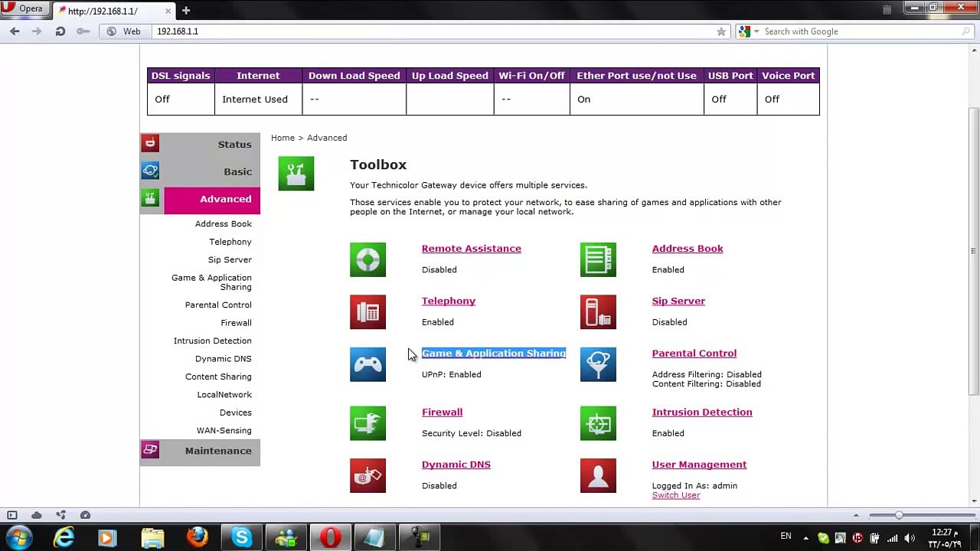Open the Remote Assistance lifebuoy icon
The width and height of the screenshot is (980, 551).
coord(367,259)
